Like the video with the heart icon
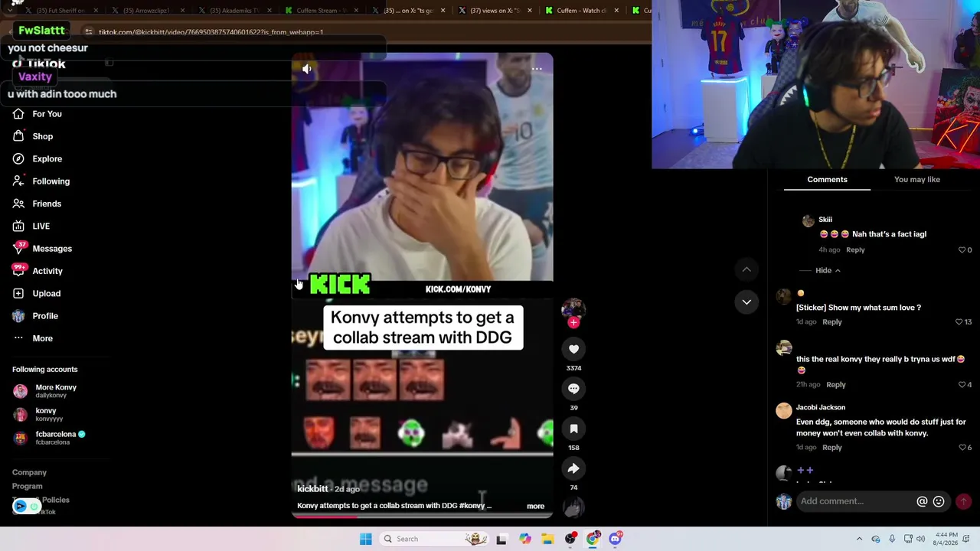 pyautogui.click(x=573, y=349)
